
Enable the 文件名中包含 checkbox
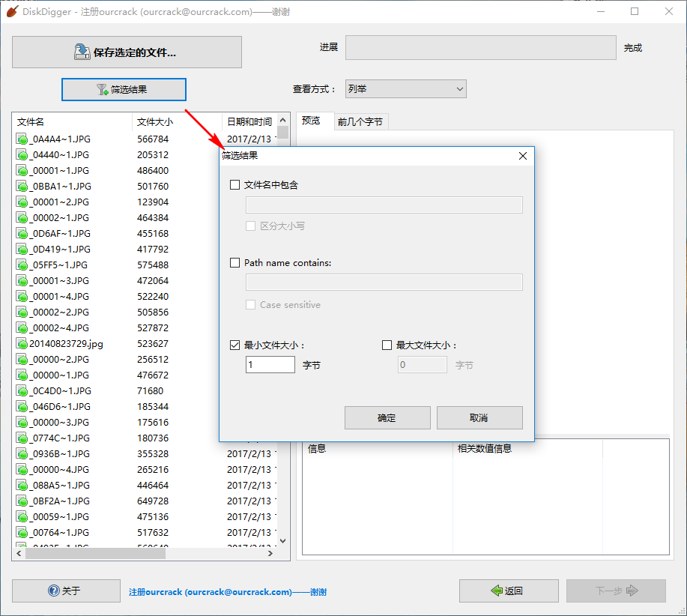[x=234, y=185]
